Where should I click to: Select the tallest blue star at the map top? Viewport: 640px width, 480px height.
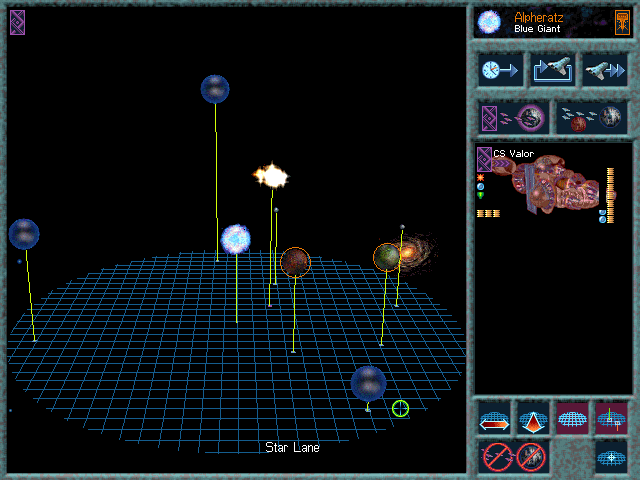click(215, 89)
